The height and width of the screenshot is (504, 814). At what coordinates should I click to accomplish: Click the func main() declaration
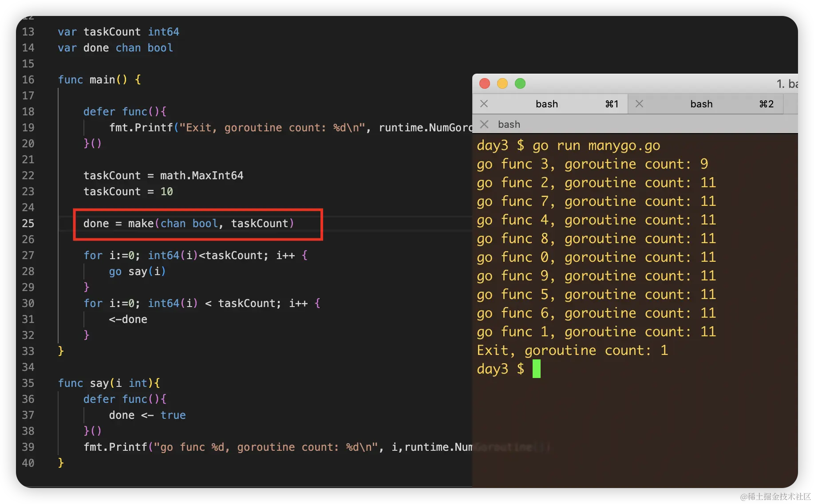(99, 79)
